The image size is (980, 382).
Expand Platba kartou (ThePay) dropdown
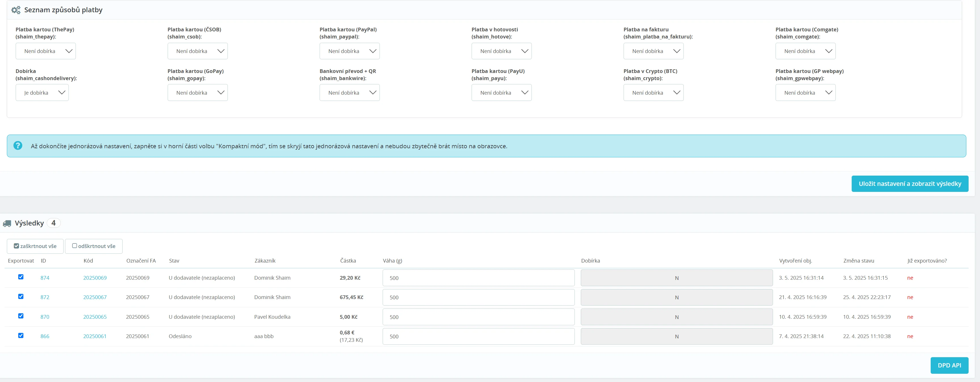point(46,51)
